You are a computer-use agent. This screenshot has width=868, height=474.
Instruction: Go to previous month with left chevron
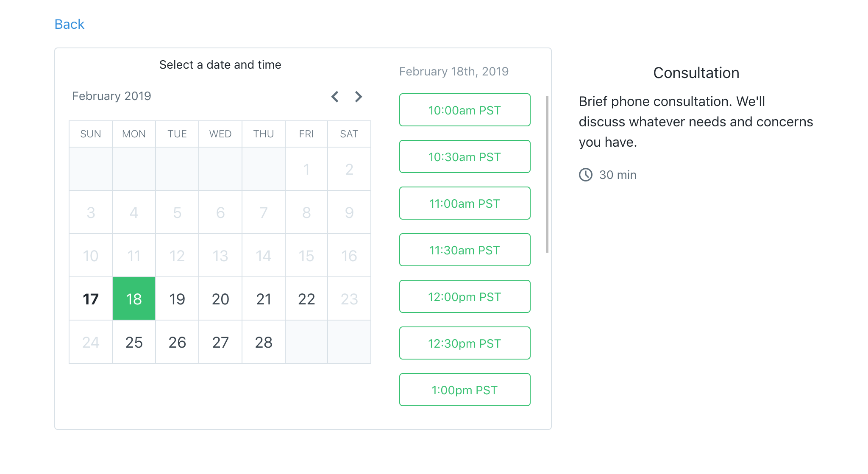click(335, 97)
